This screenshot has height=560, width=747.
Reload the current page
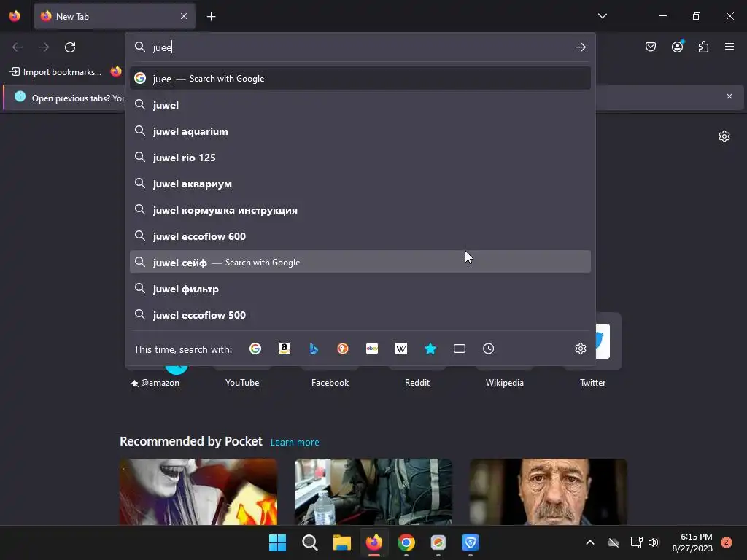70,47
